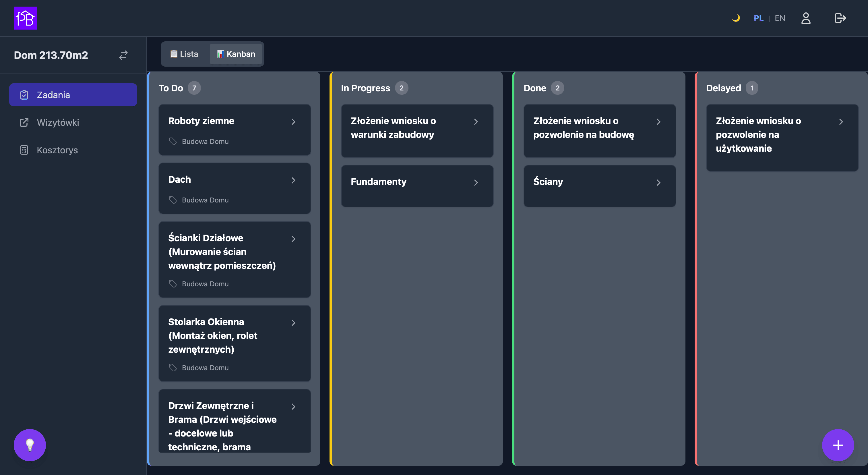Screen dimensions: 868x475
Task: Expand the Ściany card in Done column
Action: point(659,182)
